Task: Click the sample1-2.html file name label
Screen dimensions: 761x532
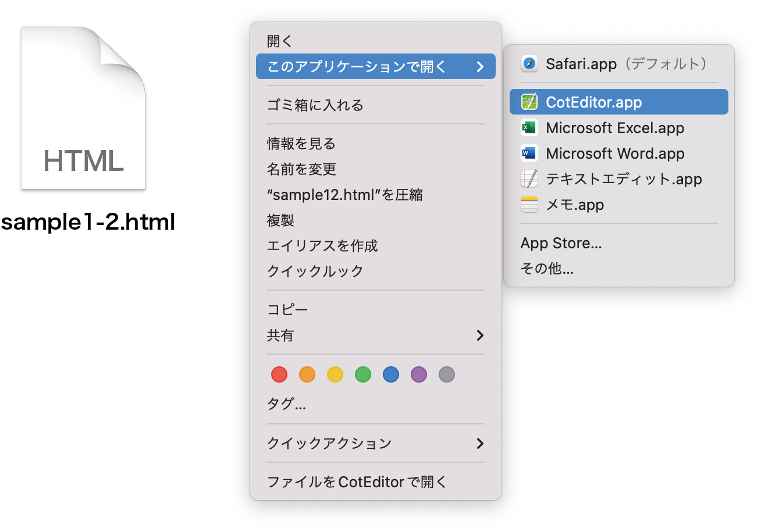Action: [x=88, y=222]
